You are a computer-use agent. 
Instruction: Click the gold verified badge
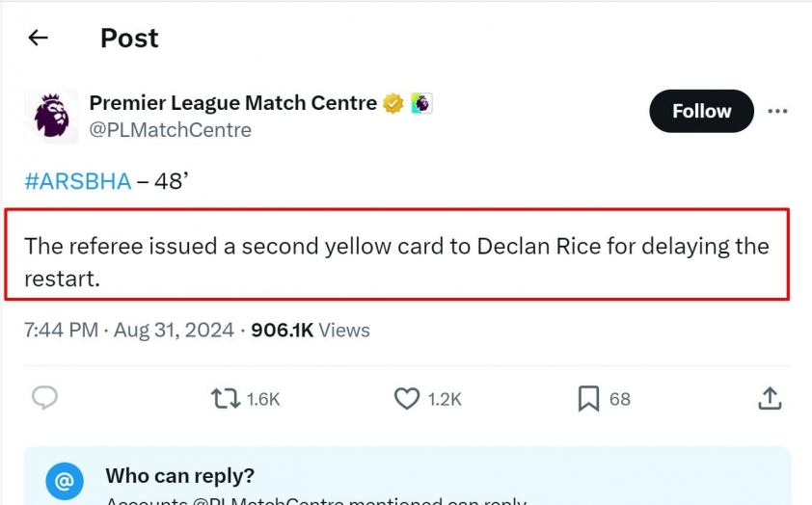pyautogui.click(x=393, y=103)
